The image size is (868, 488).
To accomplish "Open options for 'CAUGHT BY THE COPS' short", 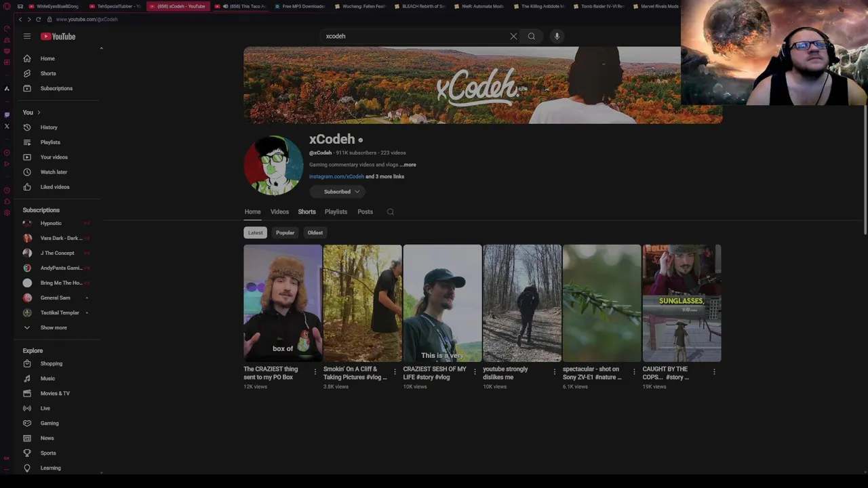I will point(714,372).
